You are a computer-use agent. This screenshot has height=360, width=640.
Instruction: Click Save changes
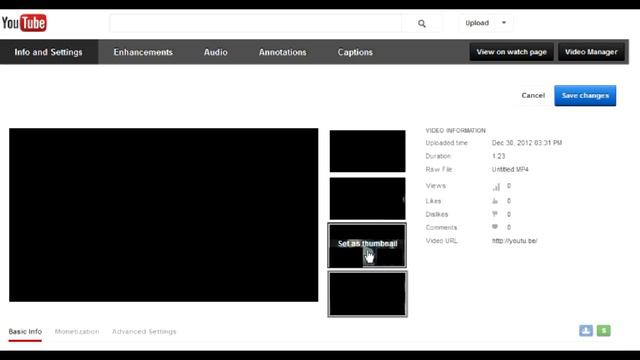(585, 96)
